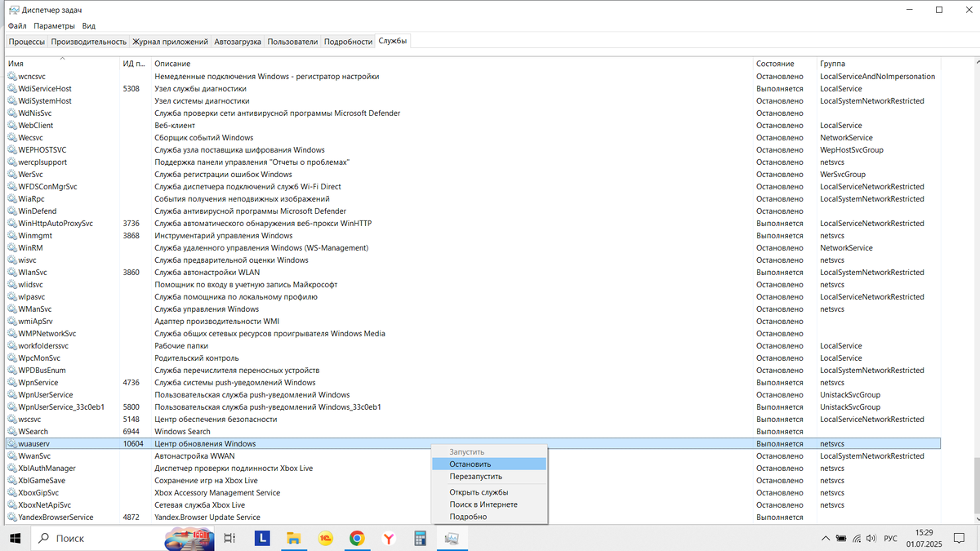Screen dimensions: 980x551
Task: Switch to the Производительность tab
Action: point(89,42)
